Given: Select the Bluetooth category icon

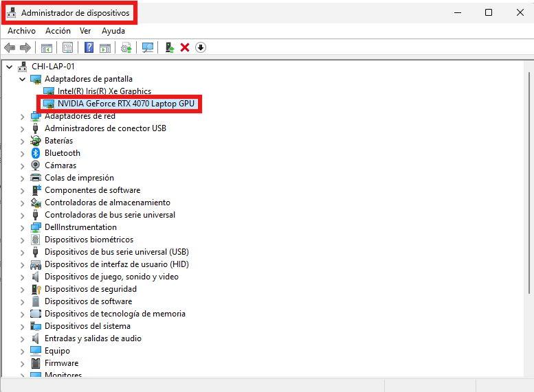Looking at the screenshot, I should [36, 153].
